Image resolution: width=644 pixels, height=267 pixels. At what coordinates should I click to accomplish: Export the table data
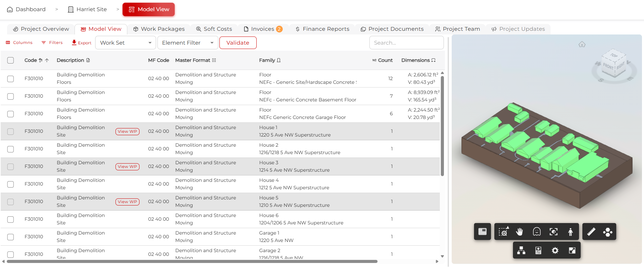[x=82, y=43]
